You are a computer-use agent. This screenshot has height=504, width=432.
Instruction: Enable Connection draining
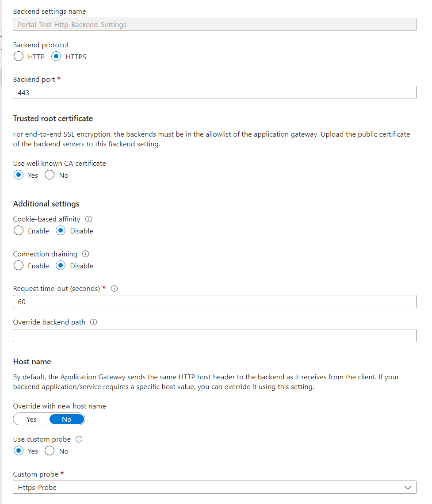click(19, 266)
